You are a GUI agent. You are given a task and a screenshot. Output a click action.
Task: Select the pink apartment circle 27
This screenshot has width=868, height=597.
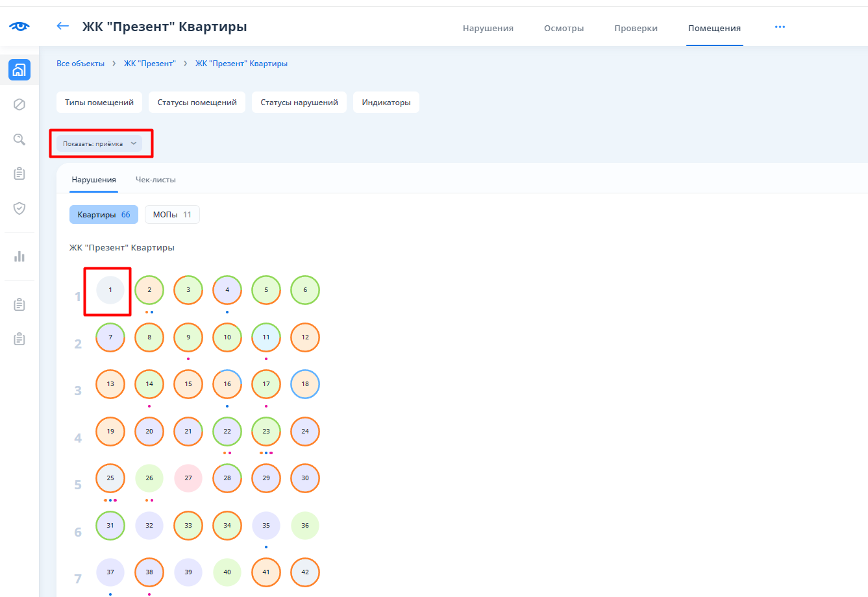point(188,478)
